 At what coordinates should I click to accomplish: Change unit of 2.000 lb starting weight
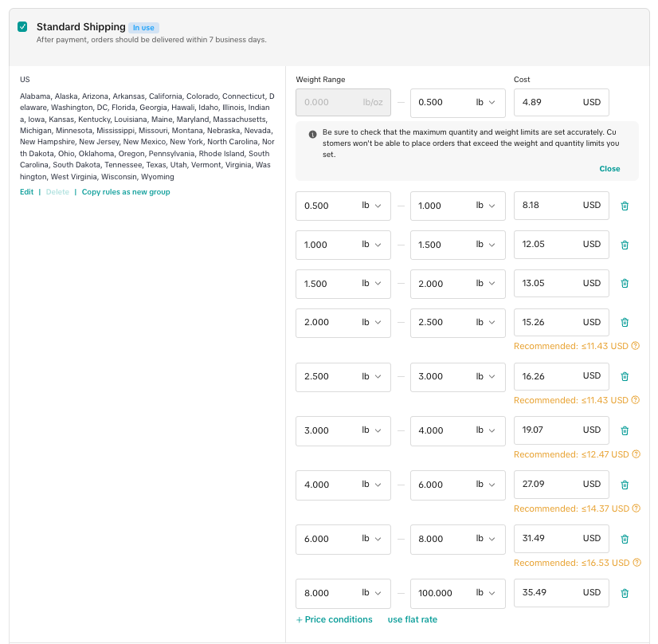tap(371, 323)
